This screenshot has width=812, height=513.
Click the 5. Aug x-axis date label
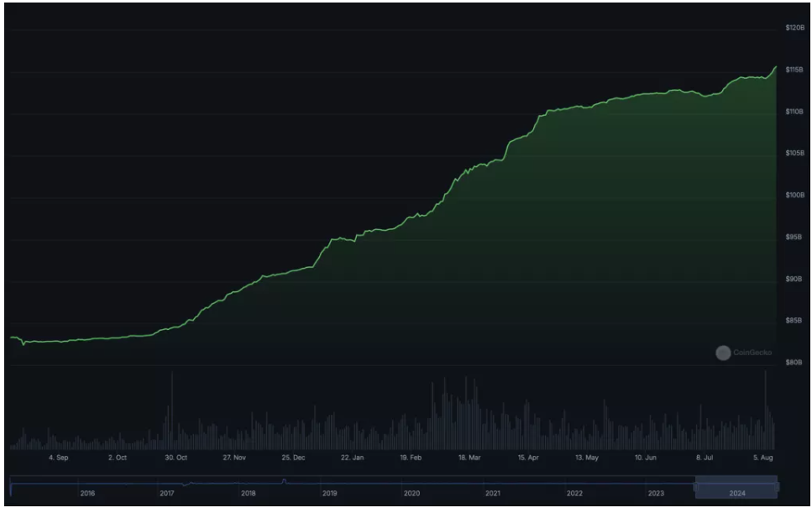[762, 458]
